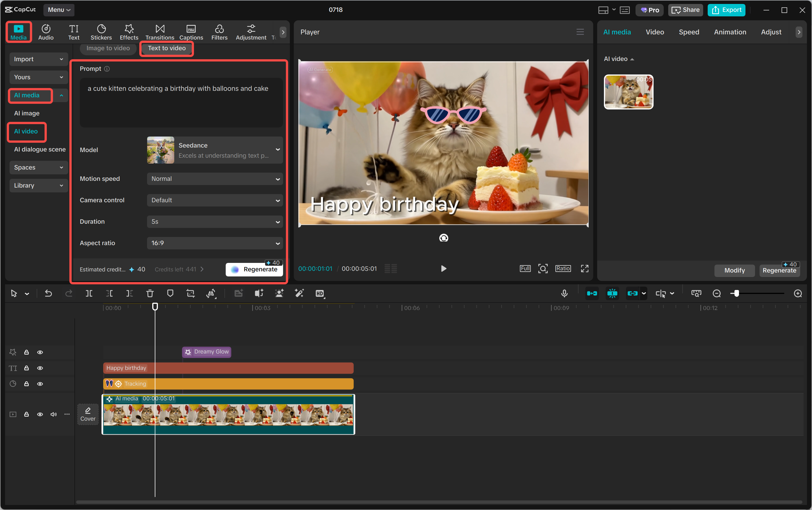
Task: Start recording a voiceover with the microphone icon
Action: [x=564, y=293]
